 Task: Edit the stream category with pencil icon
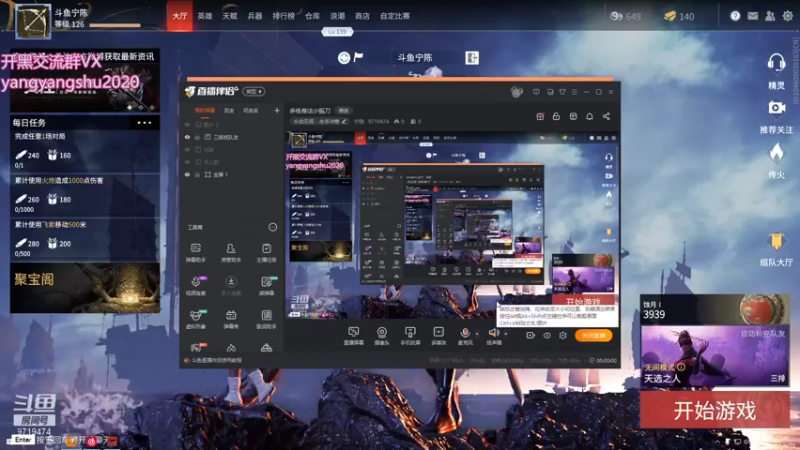click(344, 121)
